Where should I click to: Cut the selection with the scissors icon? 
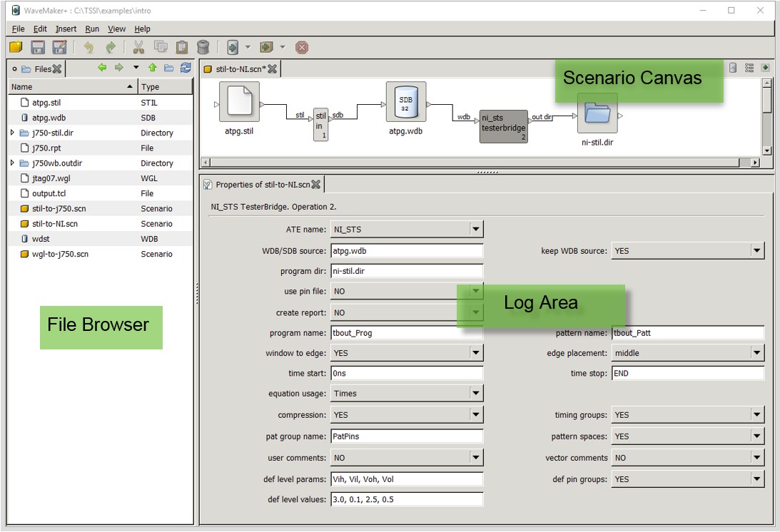click(x=138, y=47)
